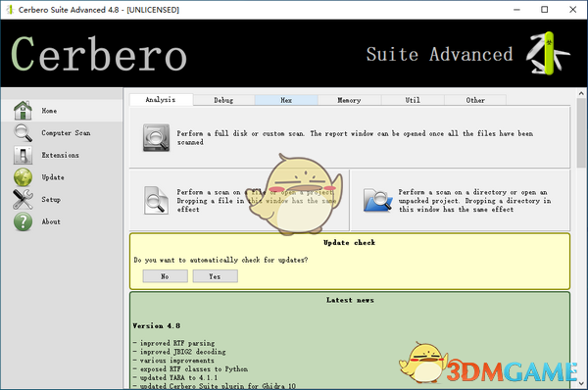588x390 pixels.
Task: Click the About question mark icon
Action: pos(23,221)
